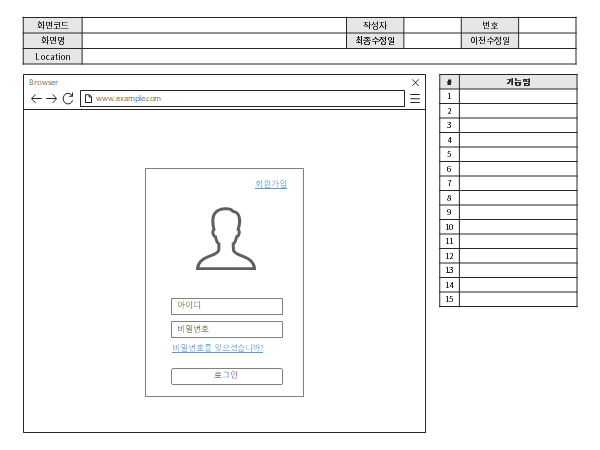Viewport: 600px width, 450px height.
Task: Select row number 10 in function table
Action: coord(508,227)
